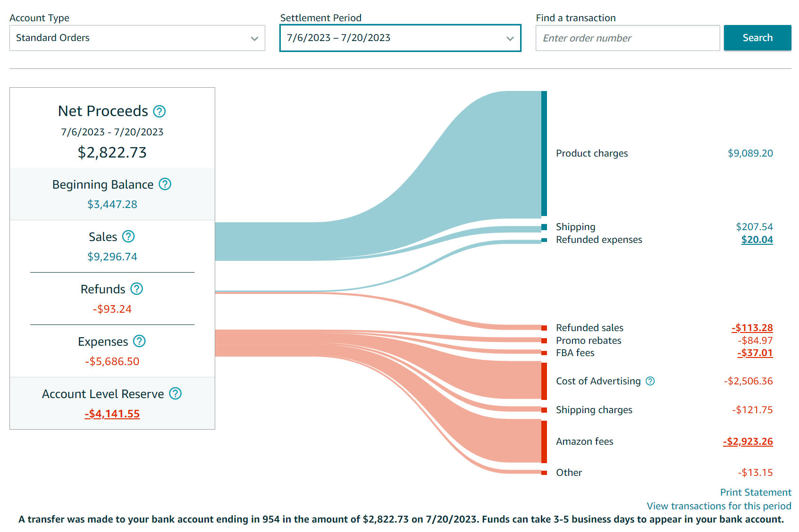The width and height of the screenshot is (799, 532).
Task: Open the Print Statement link
Action: coord(755,492)
